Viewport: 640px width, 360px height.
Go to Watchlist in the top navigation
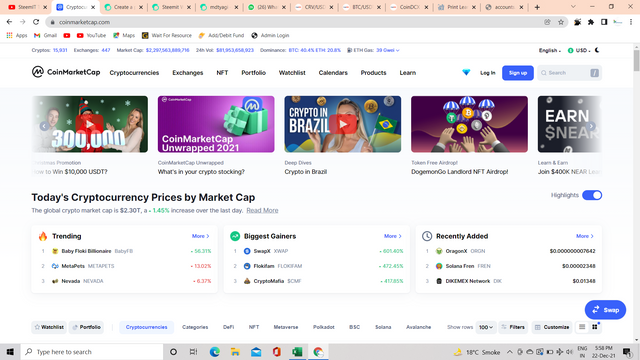tap(292, 73)
